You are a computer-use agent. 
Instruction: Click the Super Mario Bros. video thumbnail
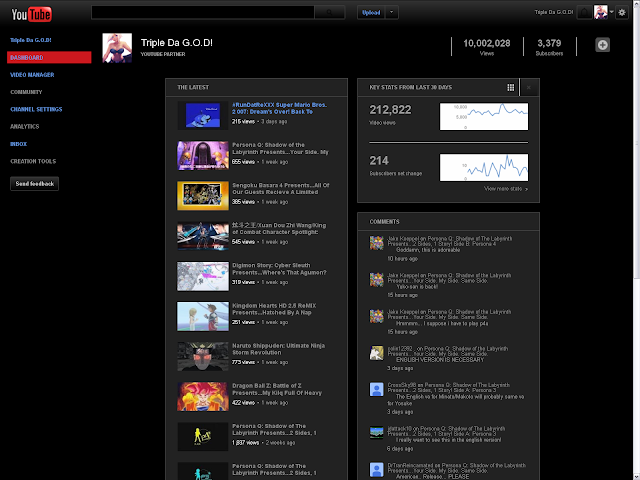203,115
